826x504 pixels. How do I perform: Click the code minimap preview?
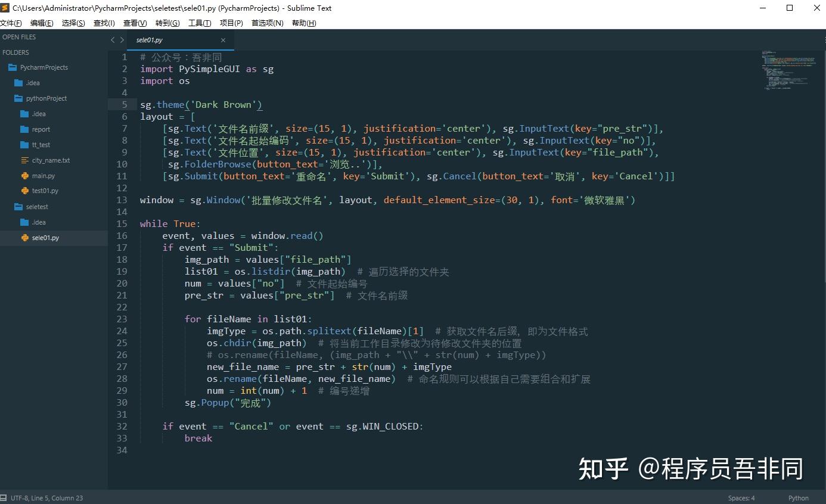coord(788,69)
